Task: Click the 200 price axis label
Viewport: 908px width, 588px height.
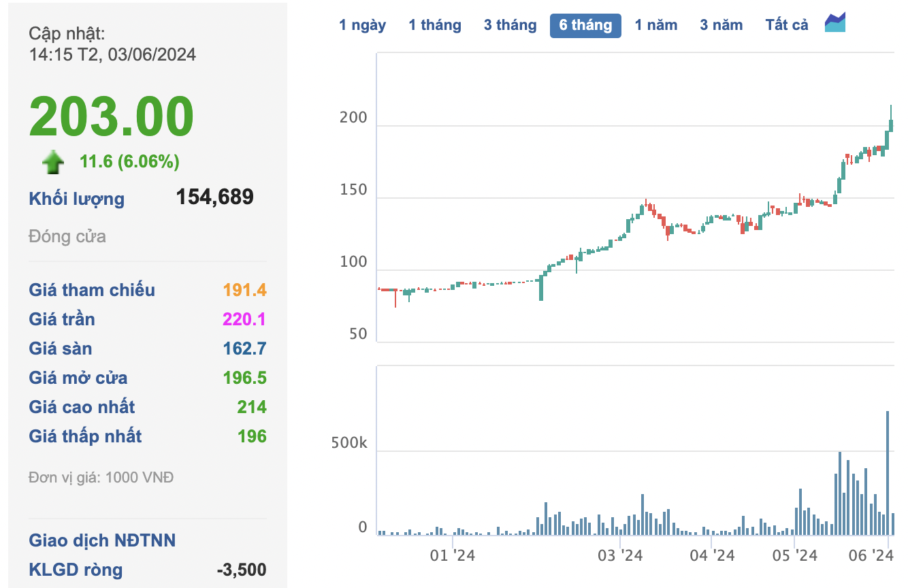Action: [x=353, y=118]
